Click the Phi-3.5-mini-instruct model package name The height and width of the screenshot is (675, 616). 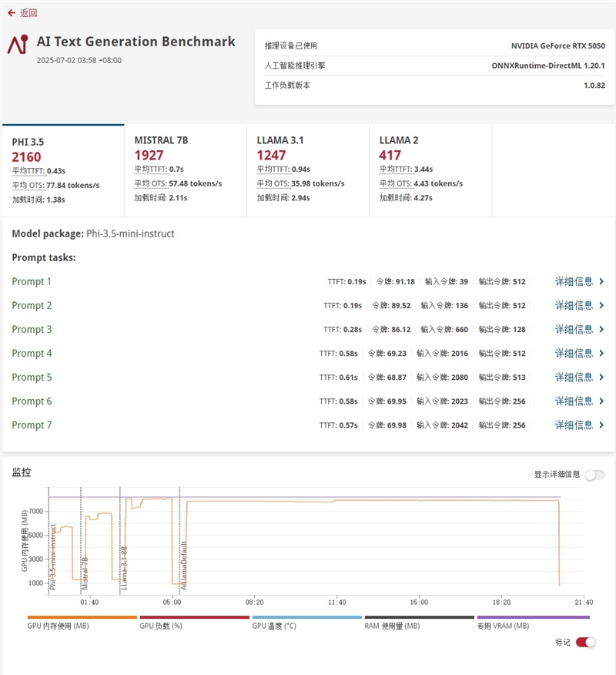(130, 233)
